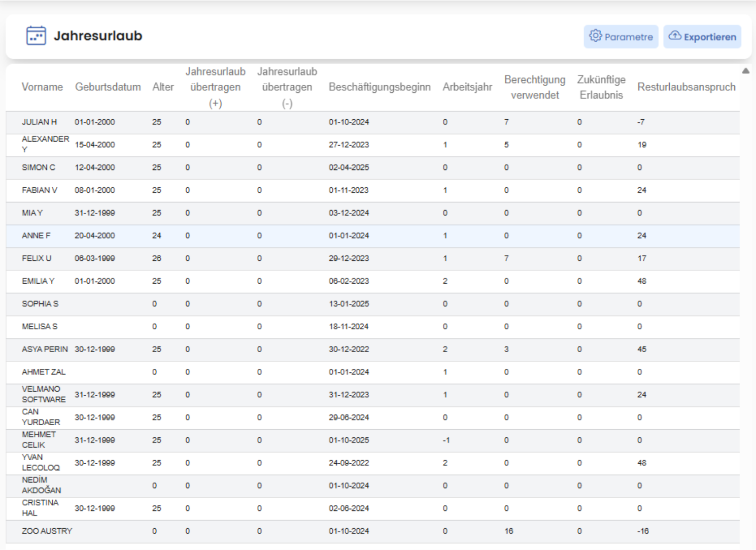The width and height of the screenshot is (756, 550).
Task: Click the Resturlaubsanspruch column header
Action: (686, 87)
